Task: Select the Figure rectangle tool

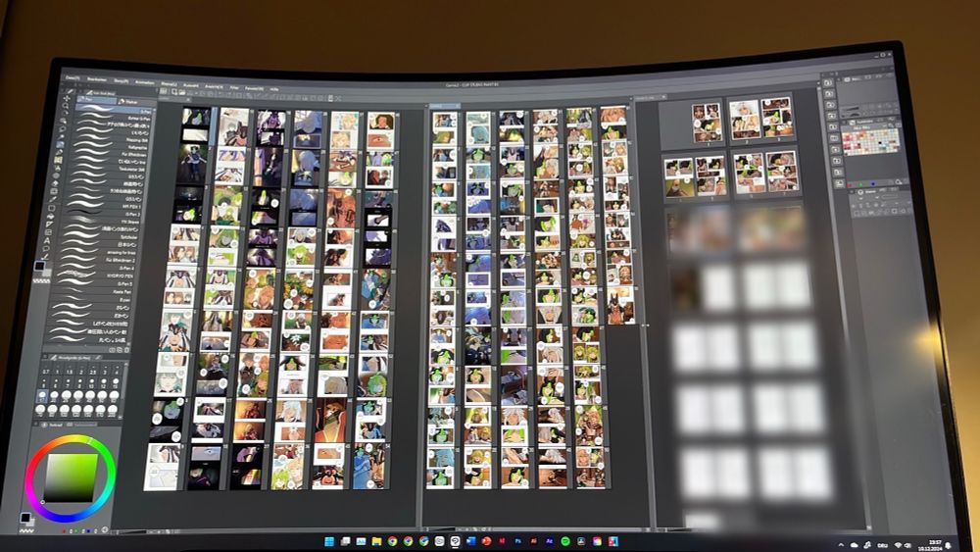Action: click(x=51, y=208)
